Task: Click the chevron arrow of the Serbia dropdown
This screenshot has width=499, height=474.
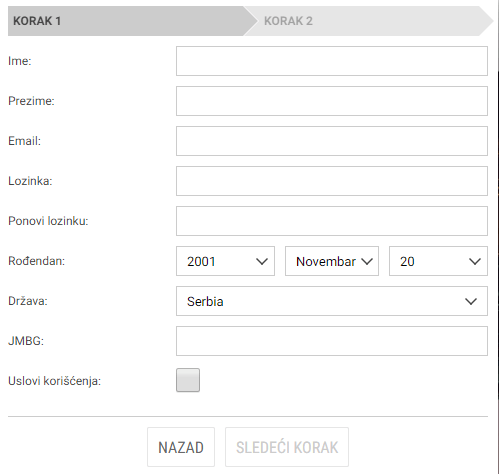Action: point(471,302)
